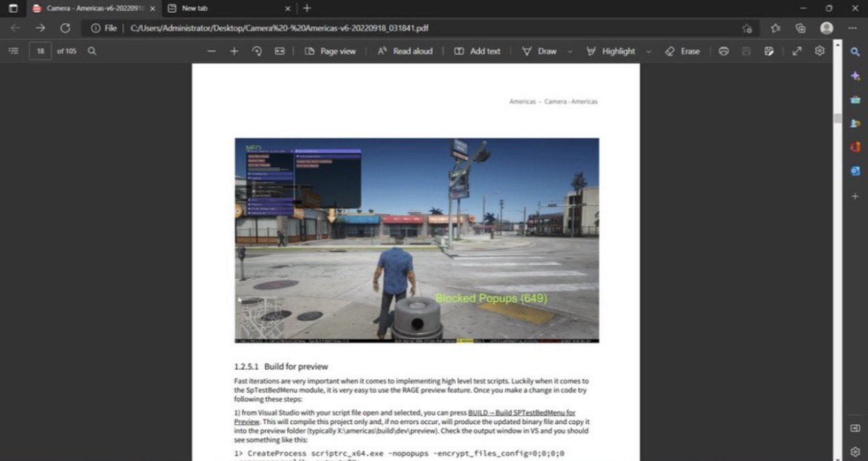Image resolution: width=868 pixels, height=461 pixels.
Task: Open sidebar settings gear at bottom
Action: [x=855, y=452]
